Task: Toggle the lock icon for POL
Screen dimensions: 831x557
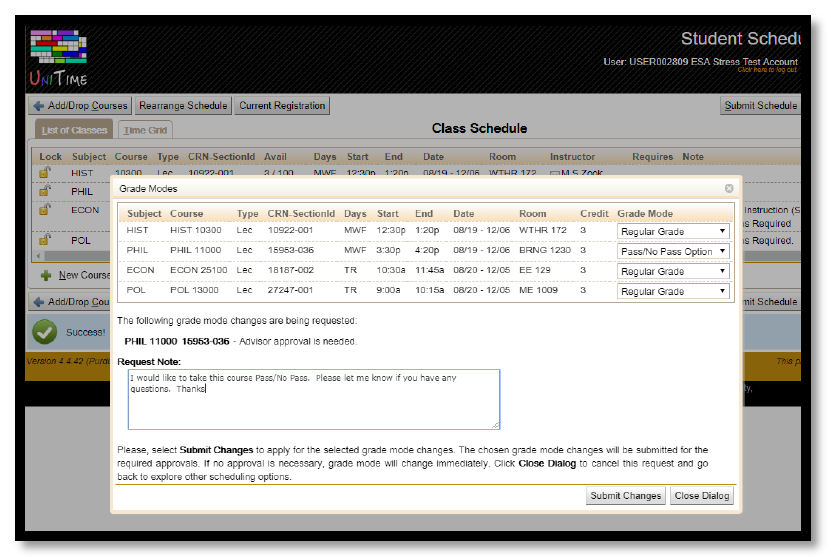Action: (45, 239)
